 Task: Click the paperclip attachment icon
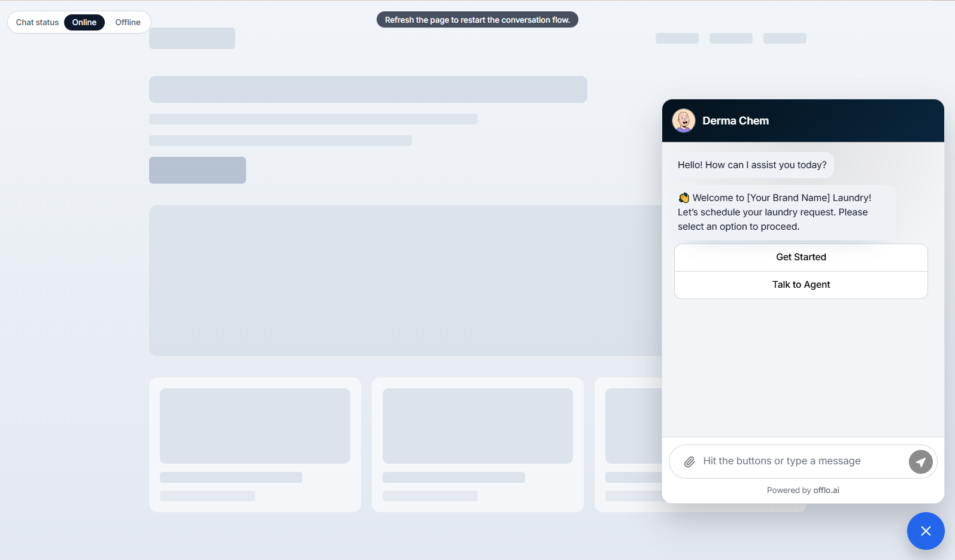pos(689,462)
